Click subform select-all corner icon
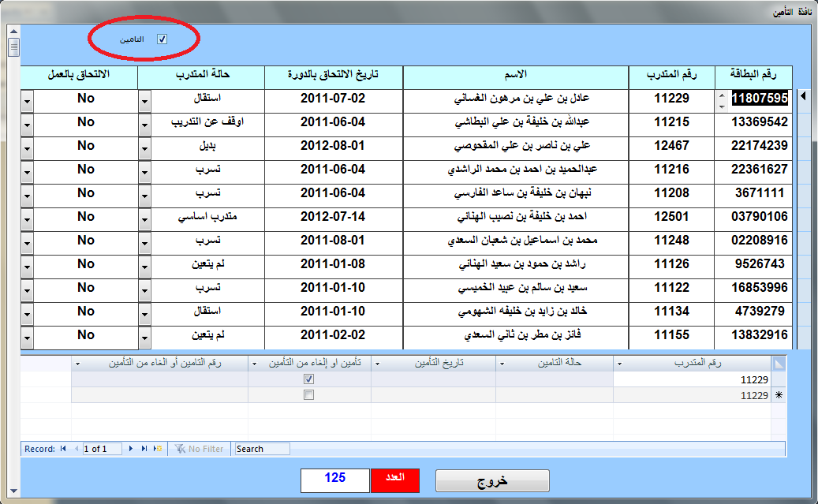818x504 pixels. (779, 363)
